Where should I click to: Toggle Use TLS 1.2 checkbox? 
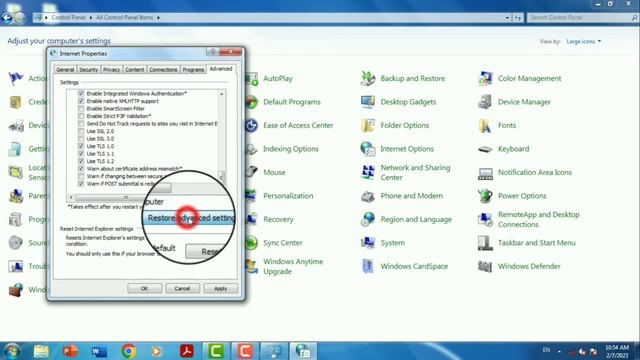point(81,161)
